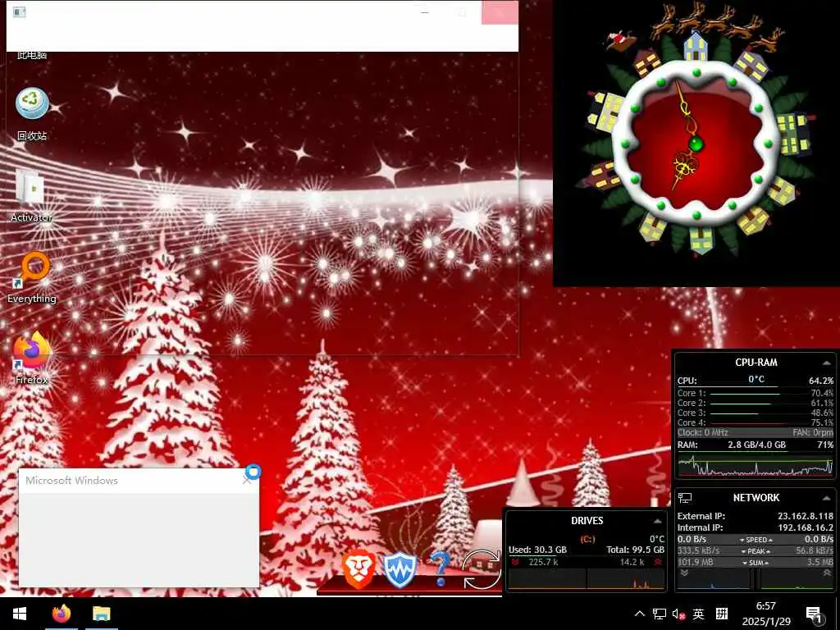Click the 'Microsoft Windows' dialog title
The height and width of the screenshot is (630, 840).
pyautogui.click(x=72, y=481)
